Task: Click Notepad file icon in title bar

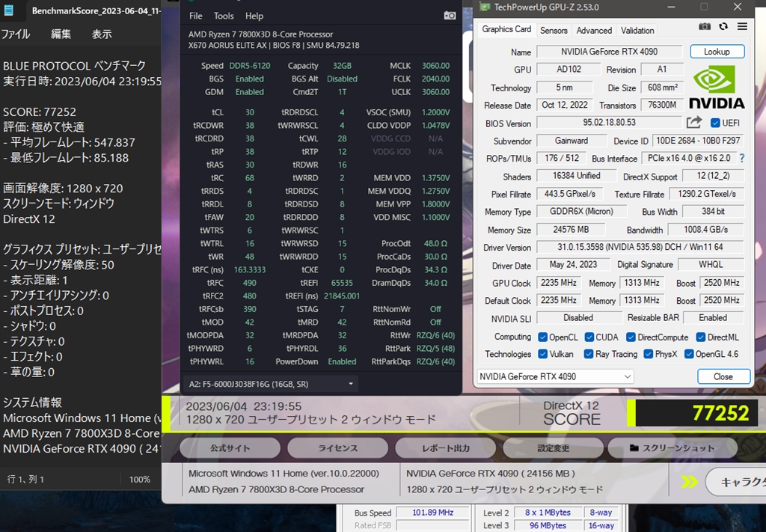Action: coord(9,10)
